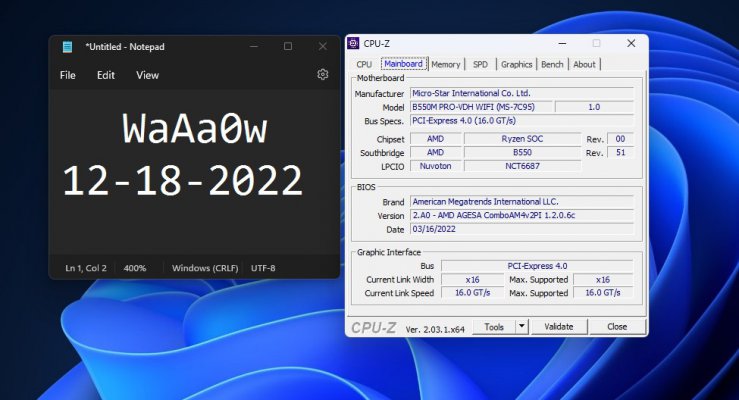
Task: Open Notepad settings gear icon
Action: pyautogui.click(x=322, y=74)
